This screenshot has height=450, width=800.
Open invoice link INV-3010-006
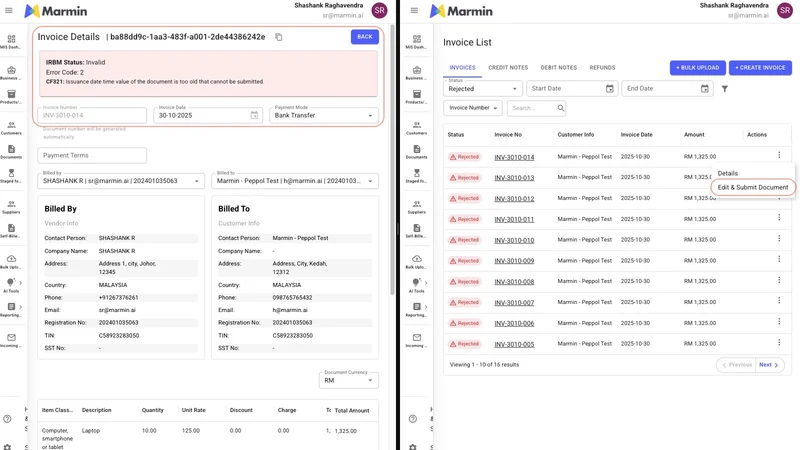tap(514, 323)
